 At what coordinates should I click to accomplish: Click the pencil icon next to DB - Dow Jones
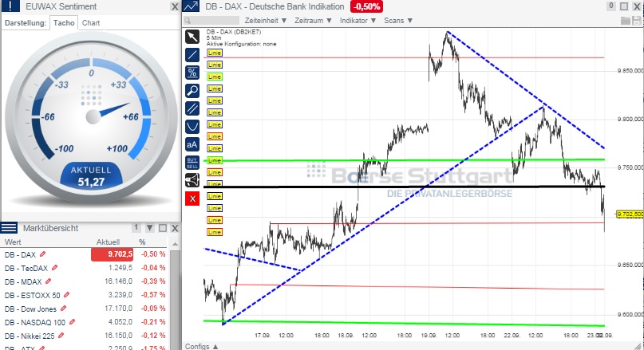(x=64, y=309)
